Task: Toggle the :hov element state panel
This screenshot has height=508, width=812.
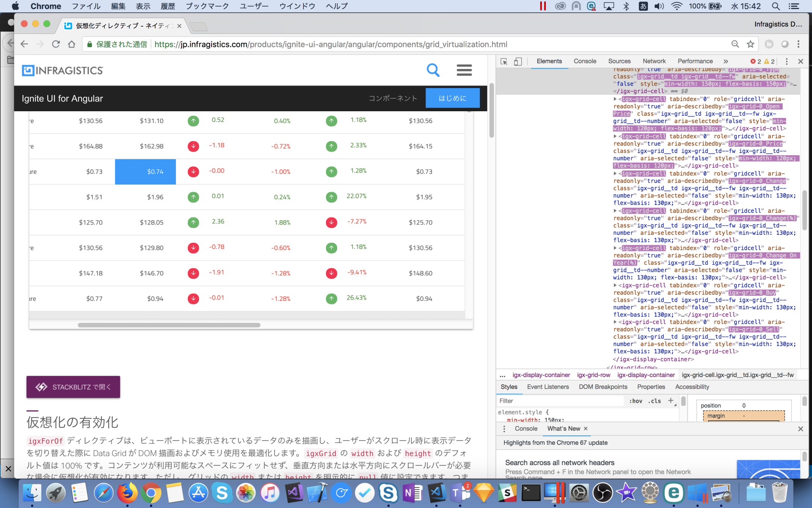Action: (635, 401)
